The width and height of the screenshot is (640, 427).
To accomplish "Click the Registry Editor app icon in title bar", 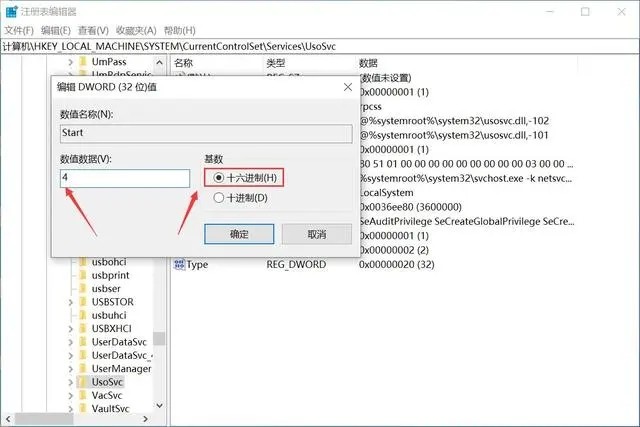I will click(11, 11).
